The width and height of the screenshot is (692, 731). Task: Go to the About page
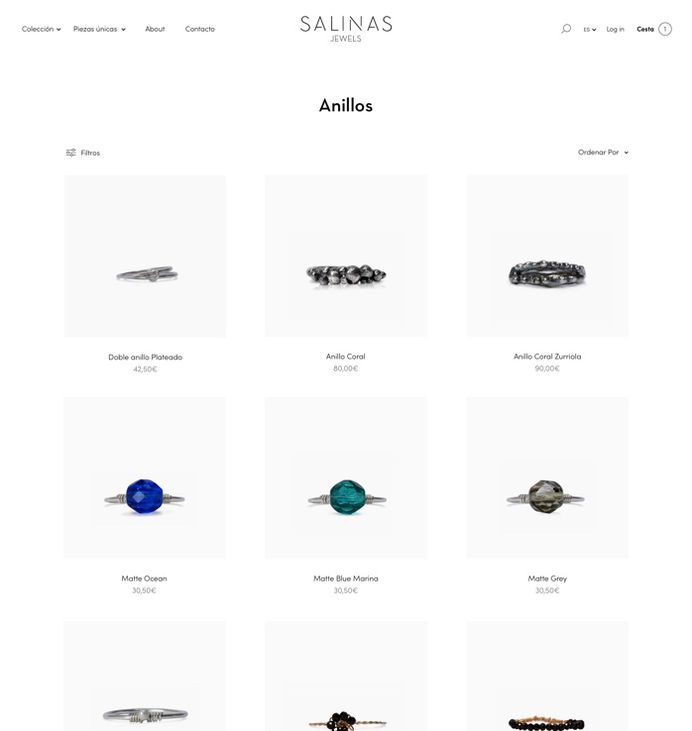(x=155, y=29)
